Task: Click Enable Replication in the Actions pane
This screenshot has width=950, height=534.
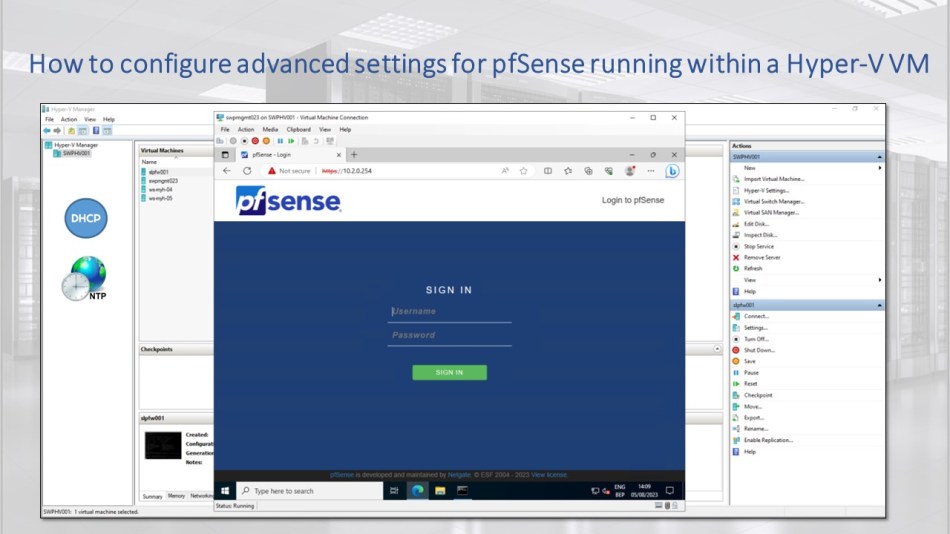Action: (768, 440)
